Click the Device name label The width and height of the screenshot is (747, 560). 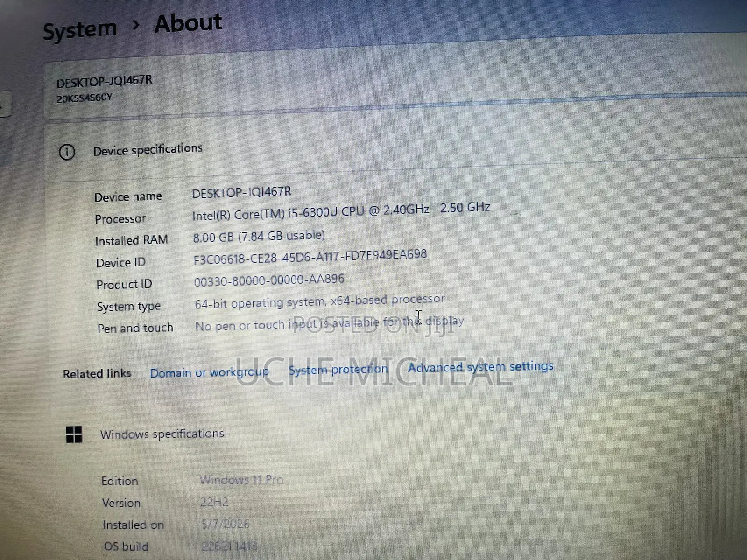click(128, 197)
